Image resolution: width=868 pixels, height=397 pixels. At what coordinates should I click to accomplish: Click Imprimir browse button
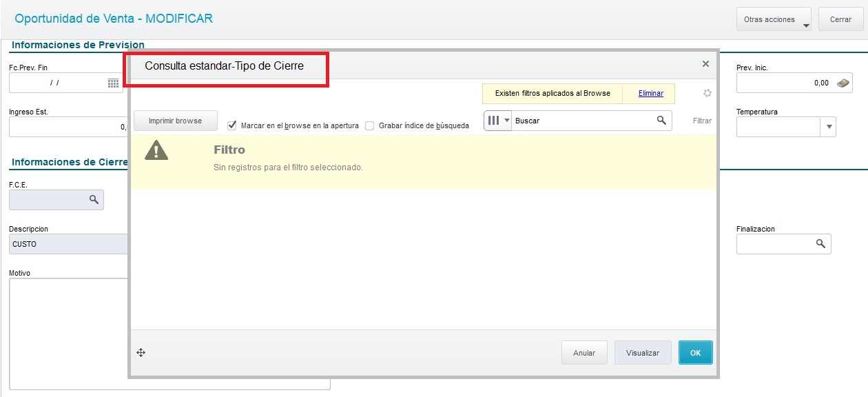tap(175, 121)
